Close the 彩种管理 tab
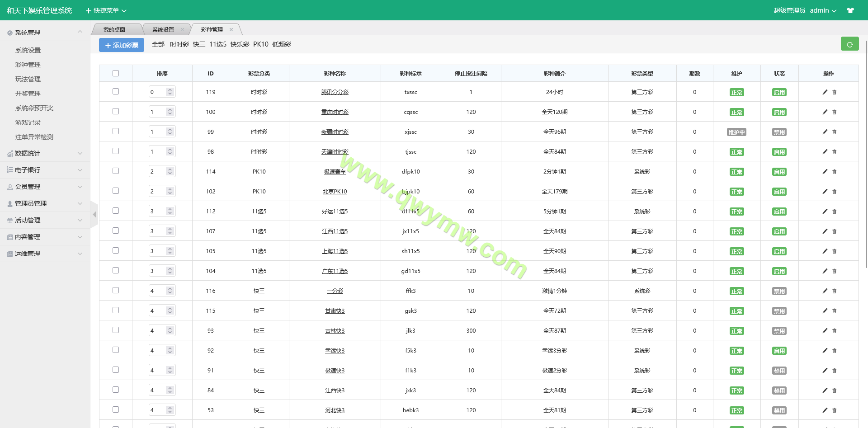 (x=231, y=30)
